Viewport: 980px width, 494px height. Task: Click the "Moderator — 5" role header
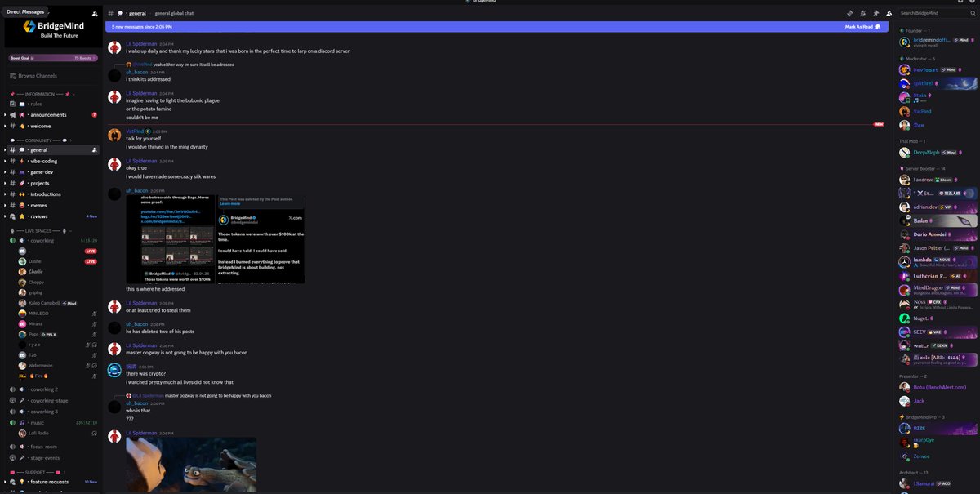click(x=917, y=59)
